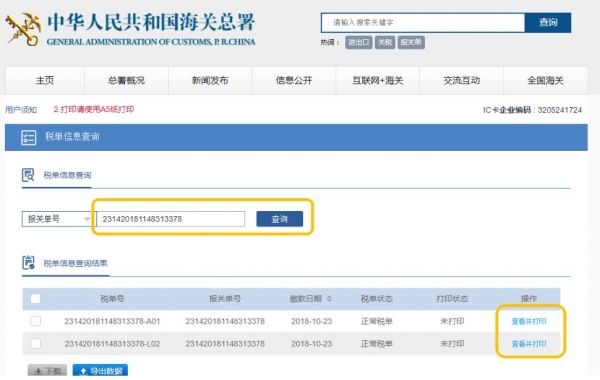Click the 进出口 hot keyword tag

(359, 42)
